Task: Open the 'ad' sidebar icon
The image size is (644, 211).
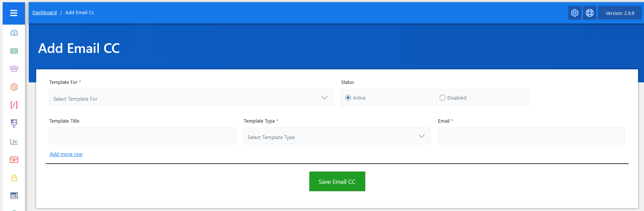Action: pos(14,196)
